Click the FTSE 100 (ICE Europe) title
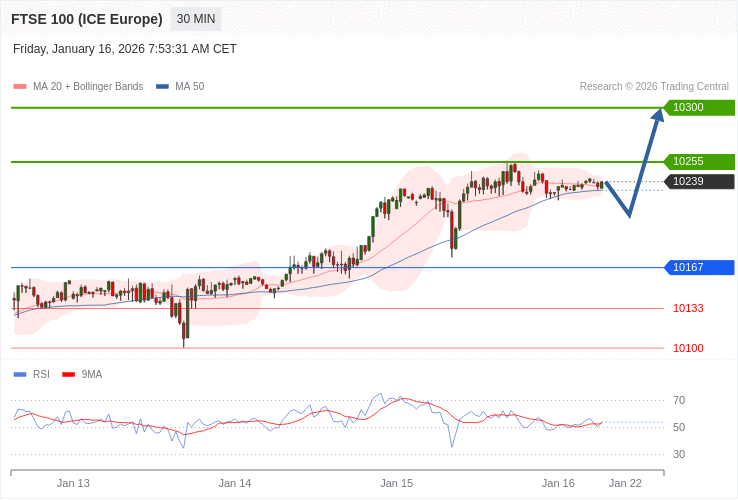The width and height of the screenshot is (738, 500). click(87, 19)
